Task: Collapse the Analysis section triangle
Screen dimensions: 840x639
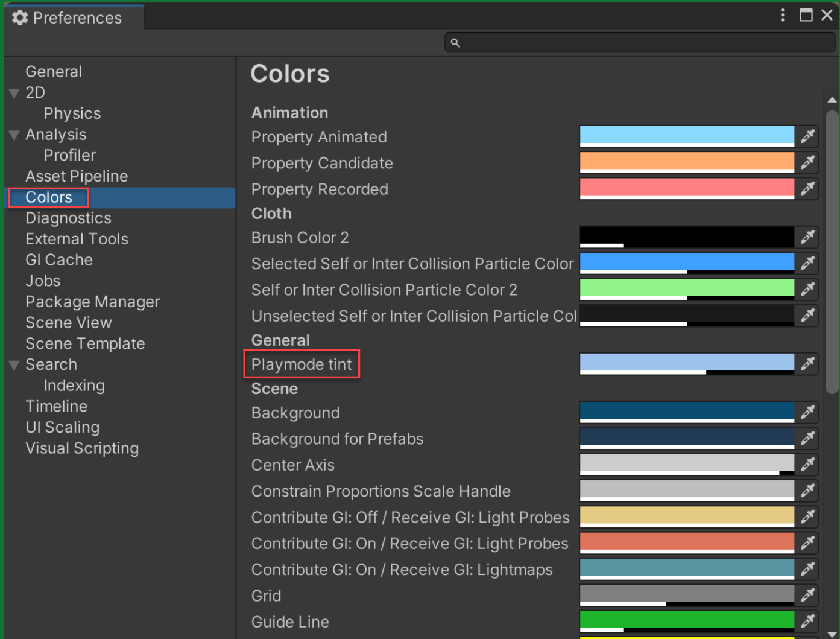Action: pyautogui.click(x=14, y=135)
